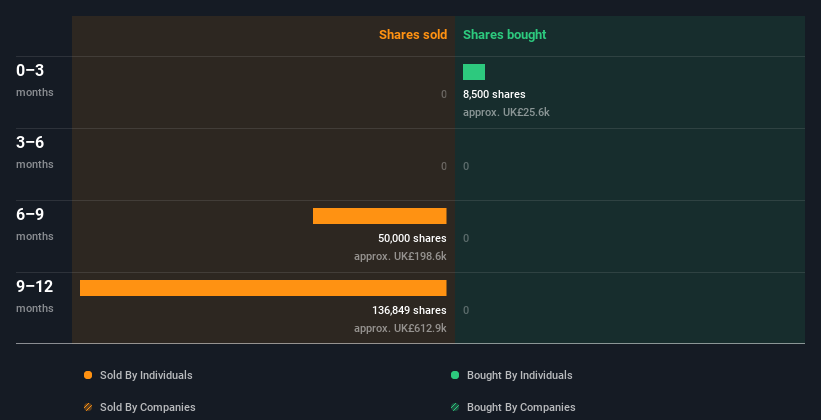Click the sold zero in 0–3 months row
Screen dimensions: 821x420
[444, 94]
